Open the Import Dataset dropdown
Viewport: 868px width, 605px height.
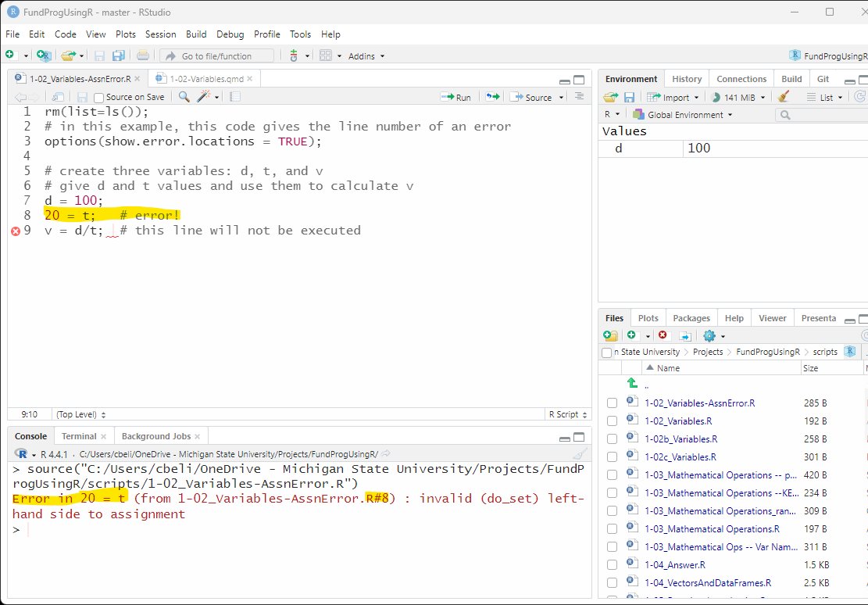[673, 98]
